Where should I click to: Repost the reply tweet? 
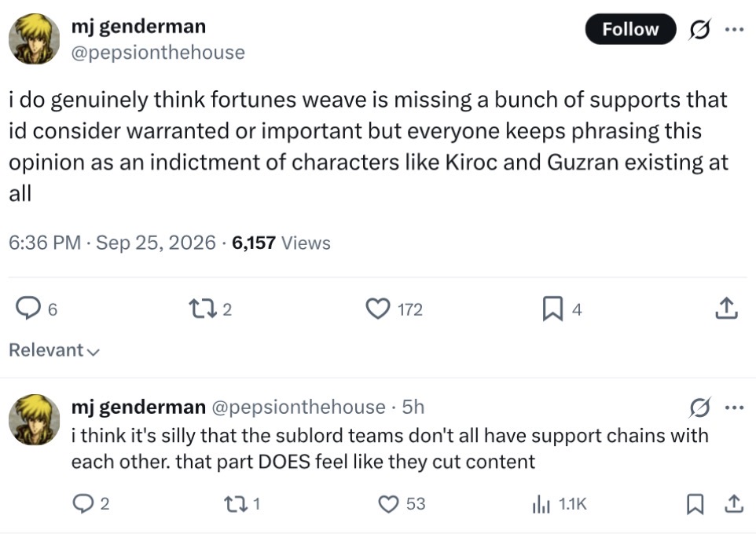(243, 503)
